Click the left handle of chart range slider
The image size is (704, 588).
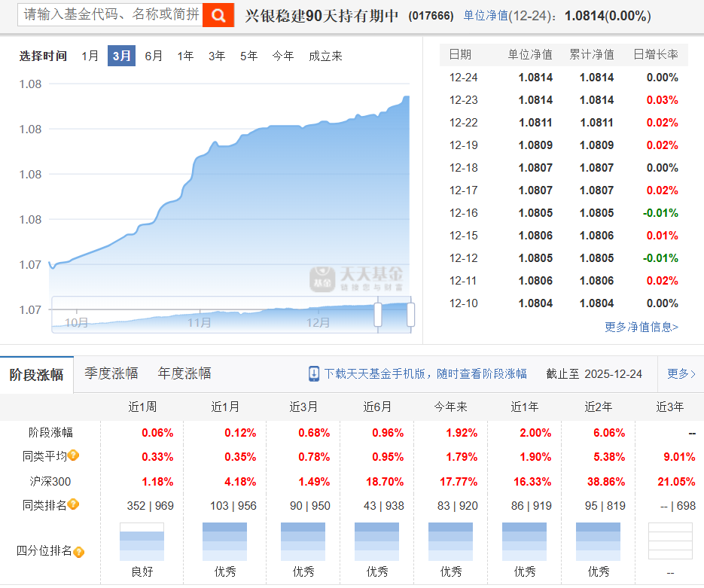pyautogui.click(x=378, y=314)
